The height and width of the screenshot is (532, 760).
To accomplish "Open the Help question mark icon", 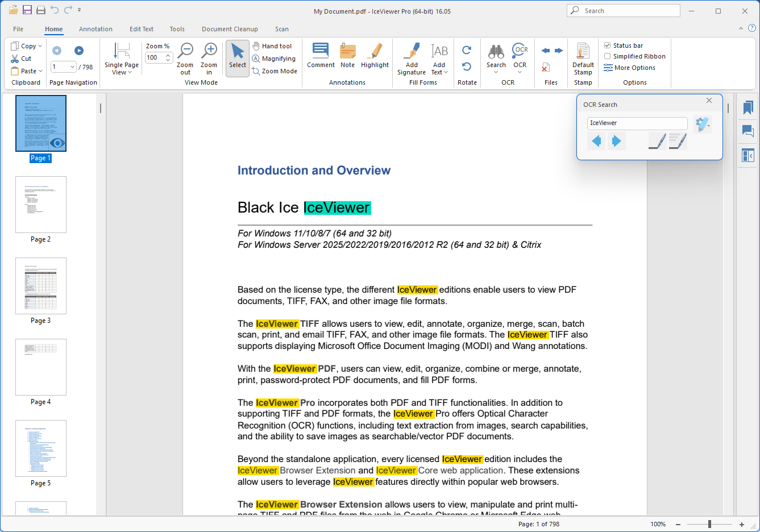I will click(751, 28).
